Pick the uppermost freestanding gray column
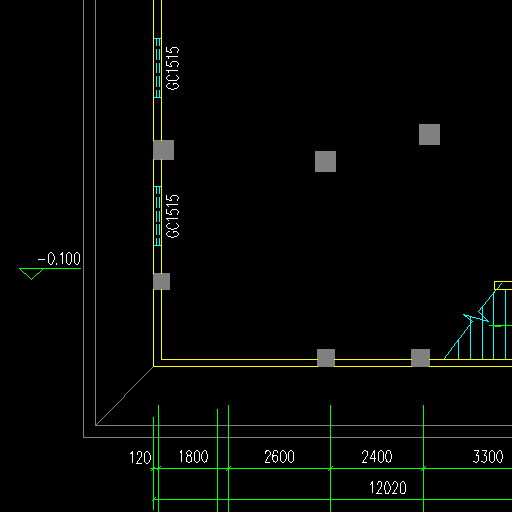The height and width of the screenshot is (512, 512). click(x=429, y=134)
